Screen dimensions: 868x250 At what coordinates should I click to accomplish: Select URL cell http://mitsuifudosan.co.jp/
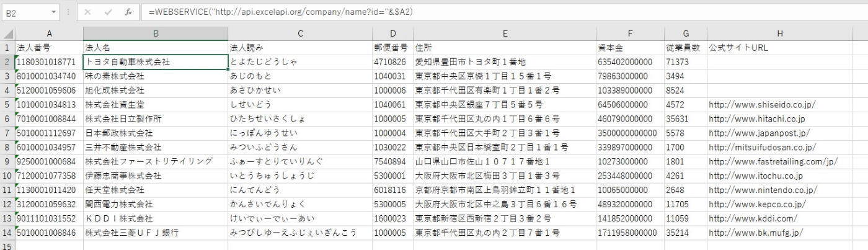coord(780,147)
